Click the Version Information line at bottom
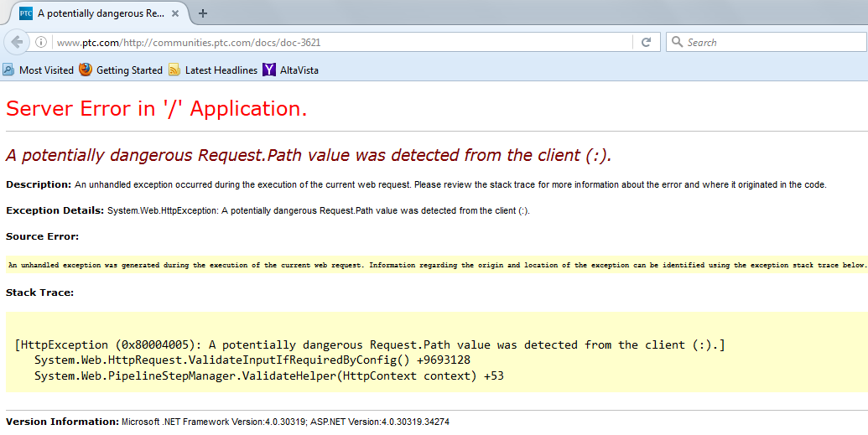 227,422
